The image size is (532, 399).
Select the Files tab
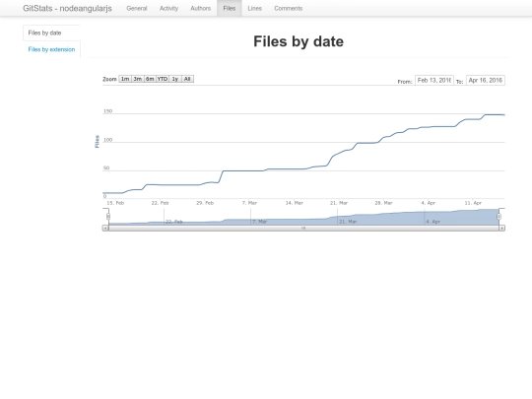click(230, 8)
